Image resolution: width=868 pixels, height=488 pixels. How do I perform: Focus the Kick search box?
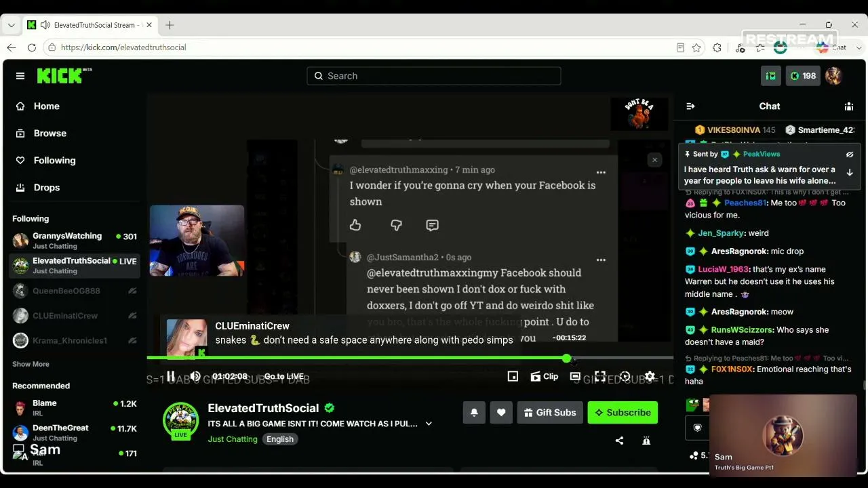pos(434,76)
